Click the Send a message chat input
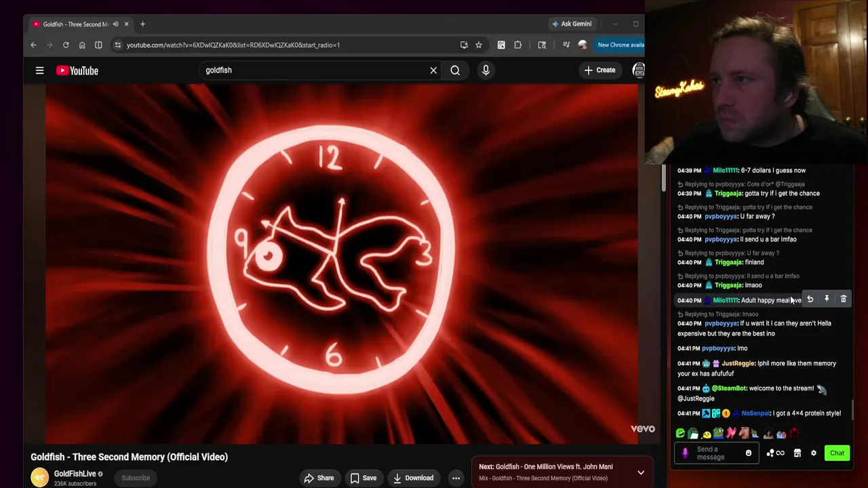868x488 pixels. [717, 453]
